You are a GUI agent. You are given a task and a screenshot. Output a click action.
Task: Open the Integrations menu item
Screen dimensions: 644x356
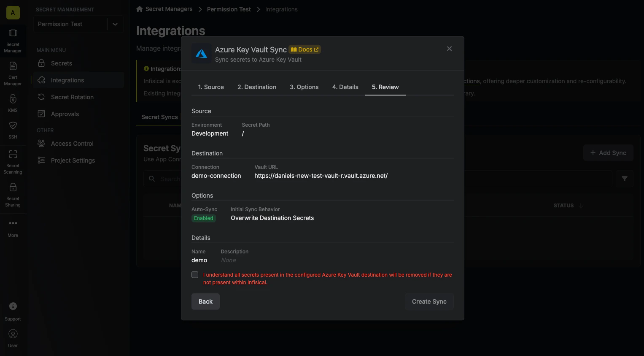coord(78,80)
